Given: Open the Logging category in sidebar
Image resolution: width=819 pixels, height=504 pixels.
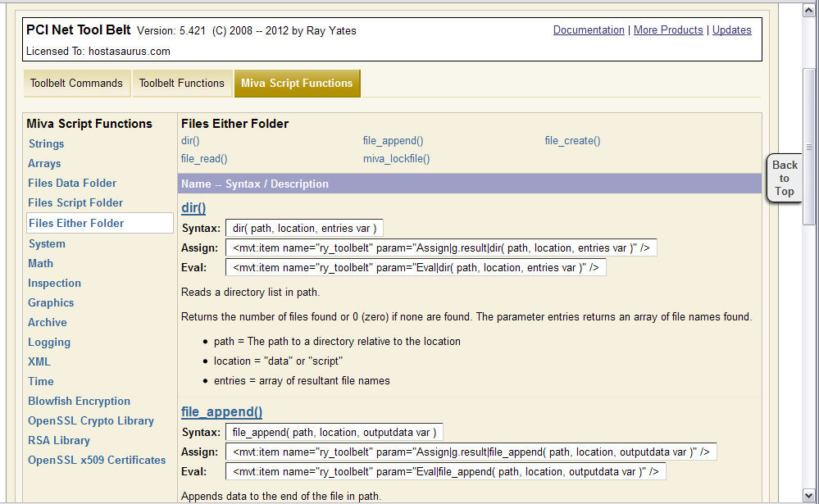Looking at the screenshot, I should (x=49, y=342).
